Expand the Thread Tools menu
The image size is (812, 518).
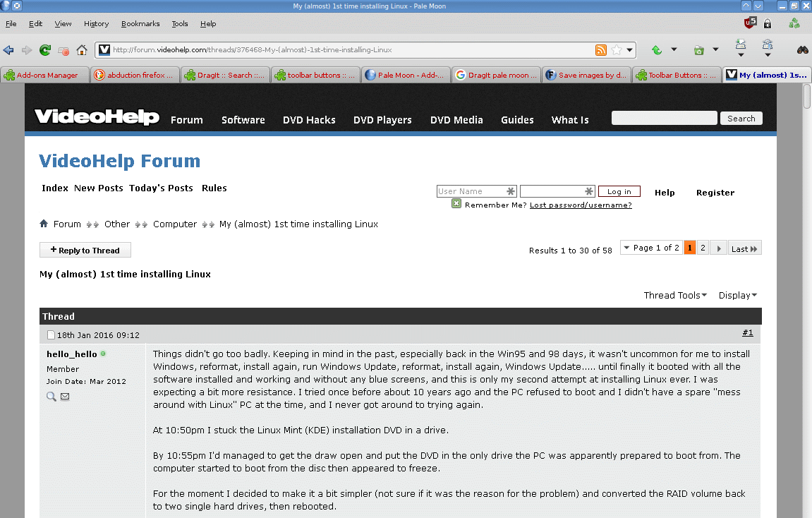[x=675, y=295]
